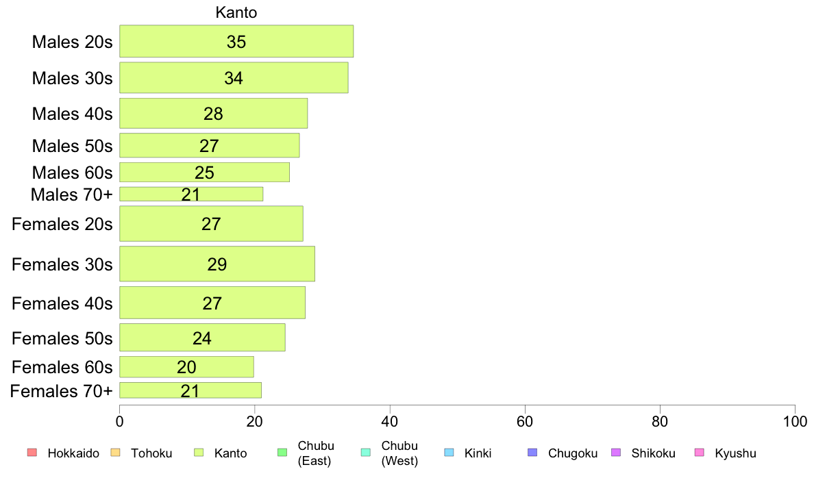This screenshot has height=504, width=814.
Task: Click the Kinki light blue legend swatch
Action: pos(449,453)
